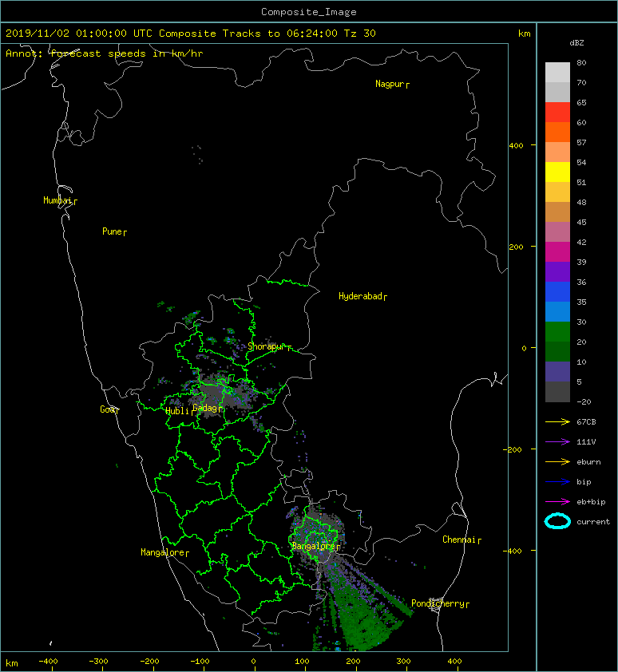Click the purple 111V arrow symbol
This screenshot has height=672, width=618.
coord(557,442)
